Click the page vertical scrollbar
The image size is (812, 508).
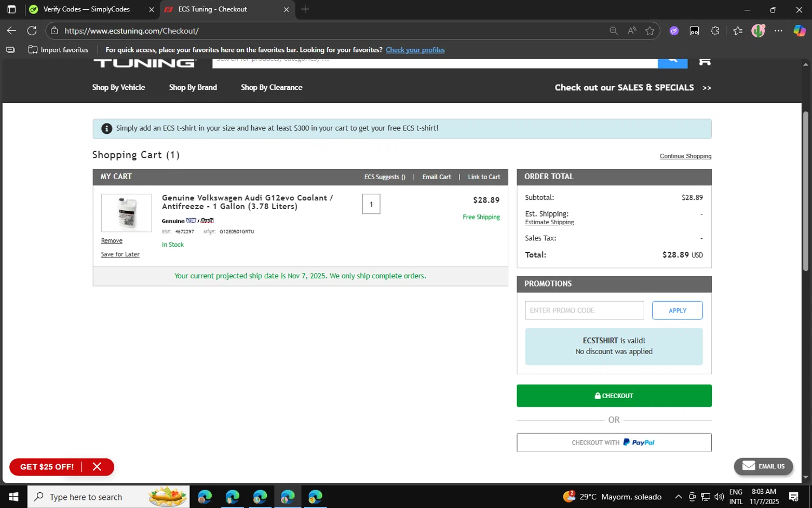pyautogui.click(x=806, y=191)
